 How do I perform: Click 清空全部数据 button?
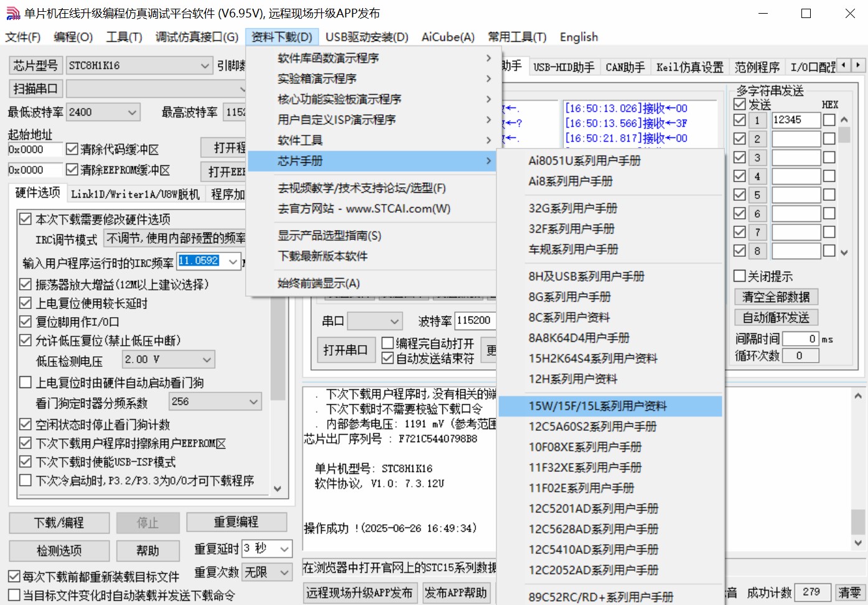(776, 297)
